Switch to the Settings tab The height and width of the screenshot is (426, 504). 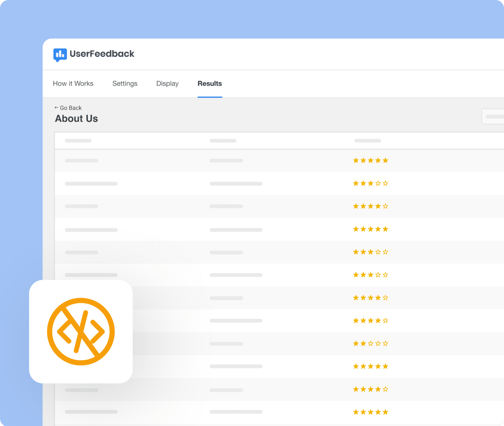(x=125, y=83)
